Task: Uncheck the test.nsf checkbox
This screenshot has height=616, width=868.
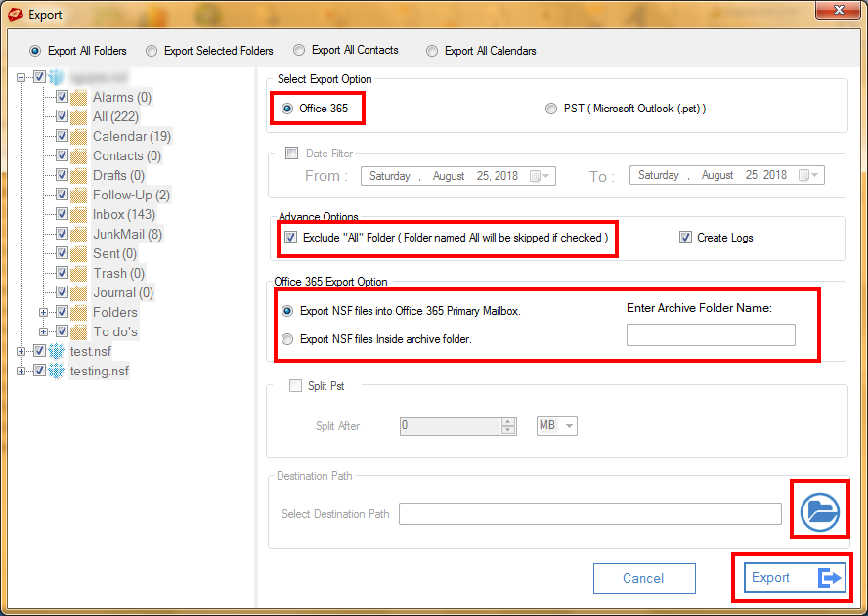Action: (39, 351)
